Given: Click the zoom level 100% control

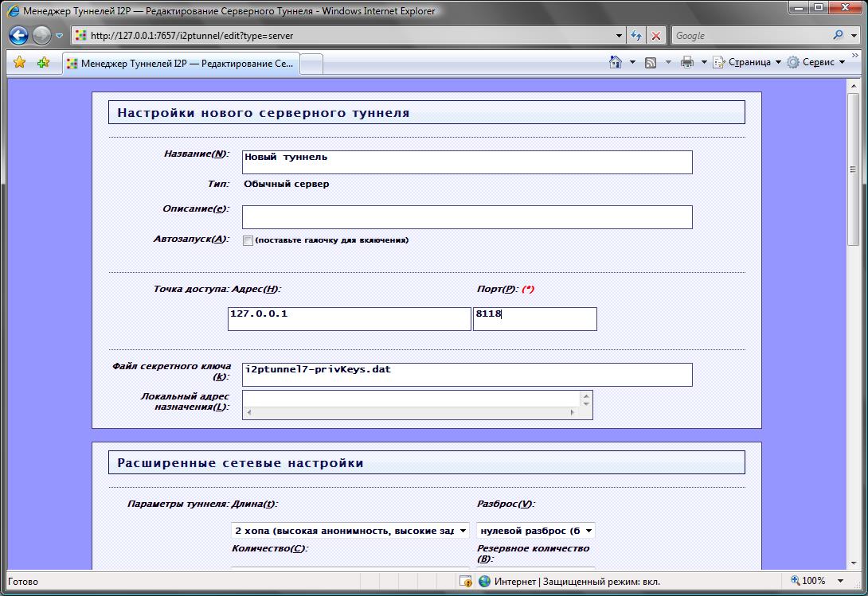Looking at the screenshot, I should pos(813,582).
